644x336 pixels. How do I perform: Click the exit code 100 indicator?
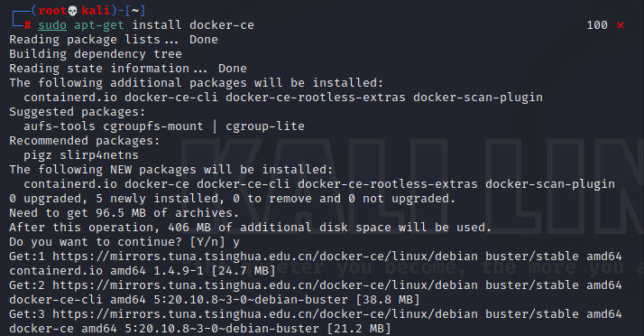(x=597, y=25)
